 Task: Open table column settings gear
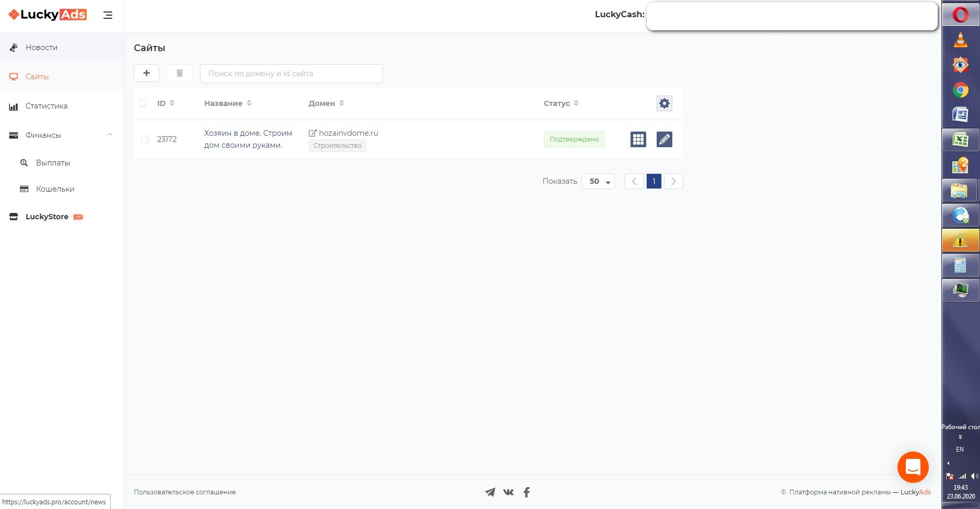pyautogui.click(x=664, y=103)
